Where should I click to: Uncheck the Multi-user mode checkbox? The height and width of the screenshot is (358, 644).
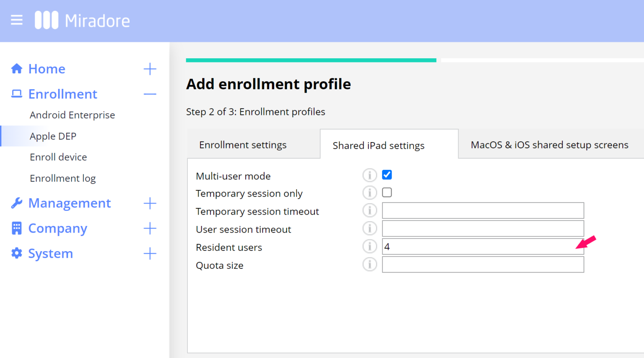[x=387, y=174]
